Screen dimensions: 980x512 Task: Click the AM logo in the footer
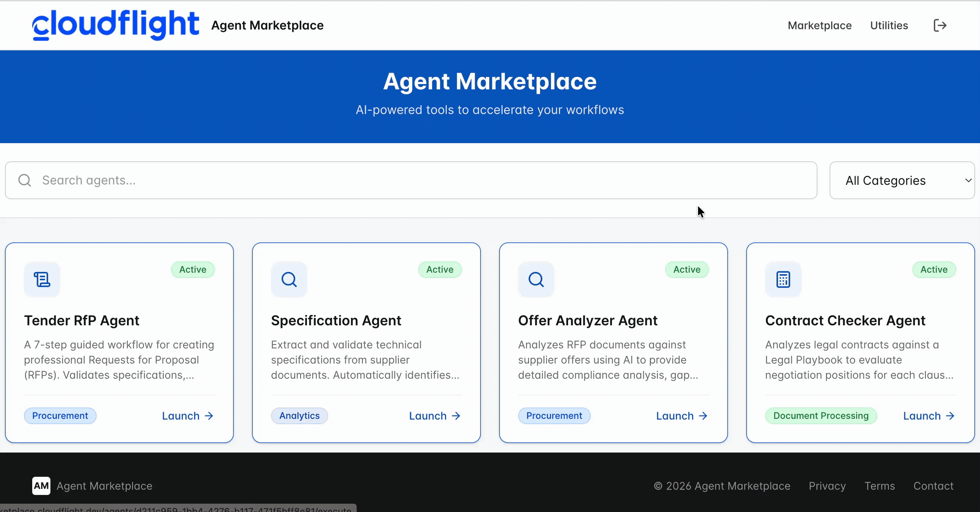pos(41,486)
